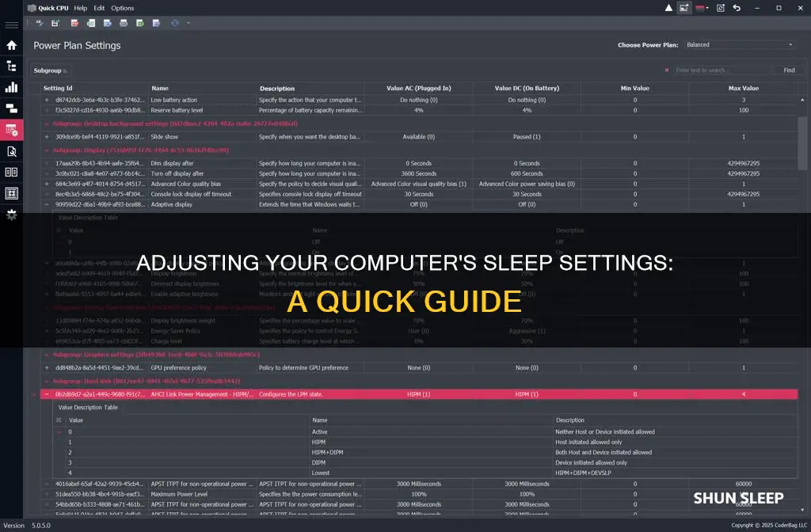Click the white triangle icon in title bar

(668, 8)
